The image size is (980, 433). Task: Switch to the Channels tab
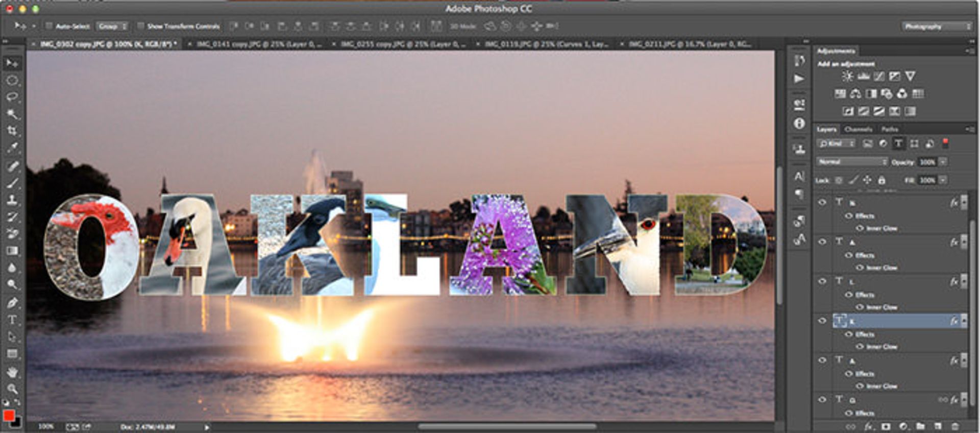click(x=858, y=129)
